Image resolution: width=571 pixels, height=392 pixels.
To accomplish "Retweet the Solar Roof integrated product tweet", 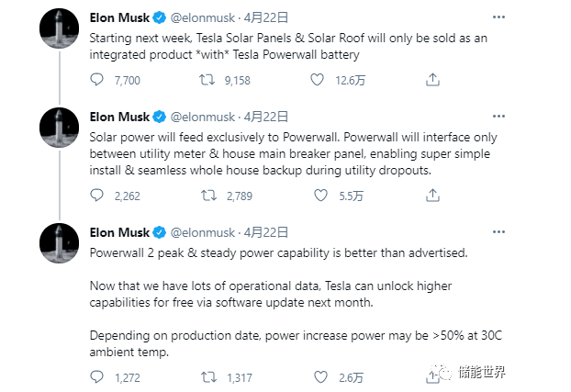I will point(208,81).
